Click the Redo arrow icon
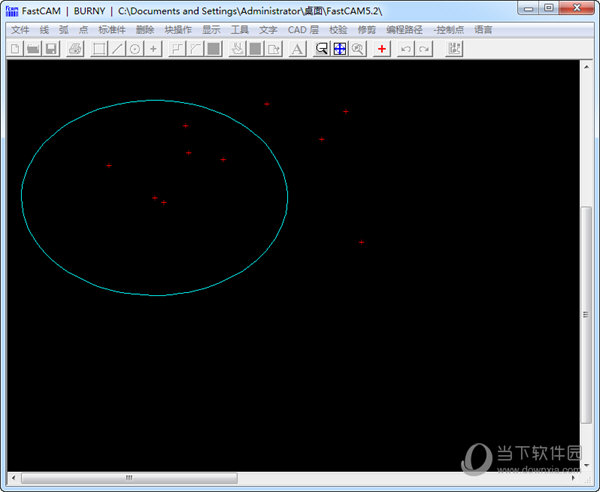Screen dimensions: 600x492 tap(423, 49)
